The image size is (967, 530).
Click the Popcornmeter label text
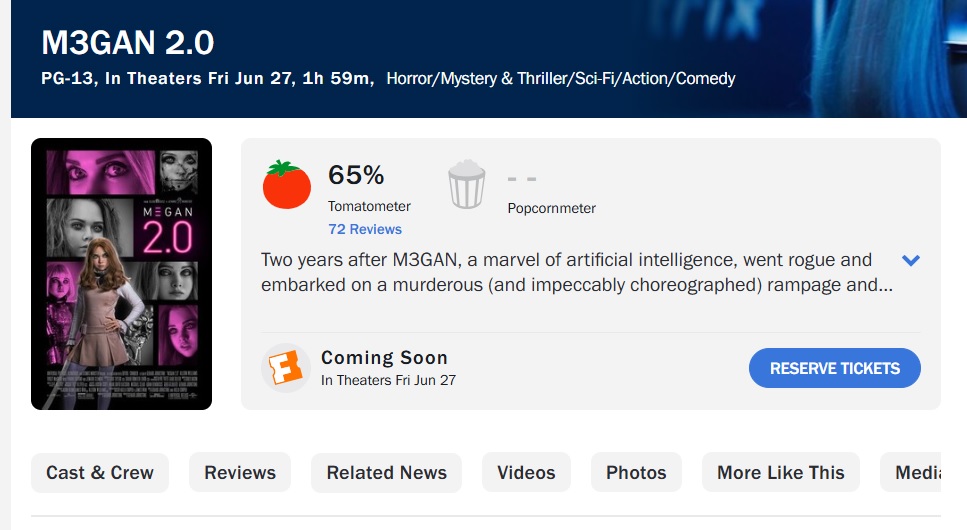click(x=551, y=208)
